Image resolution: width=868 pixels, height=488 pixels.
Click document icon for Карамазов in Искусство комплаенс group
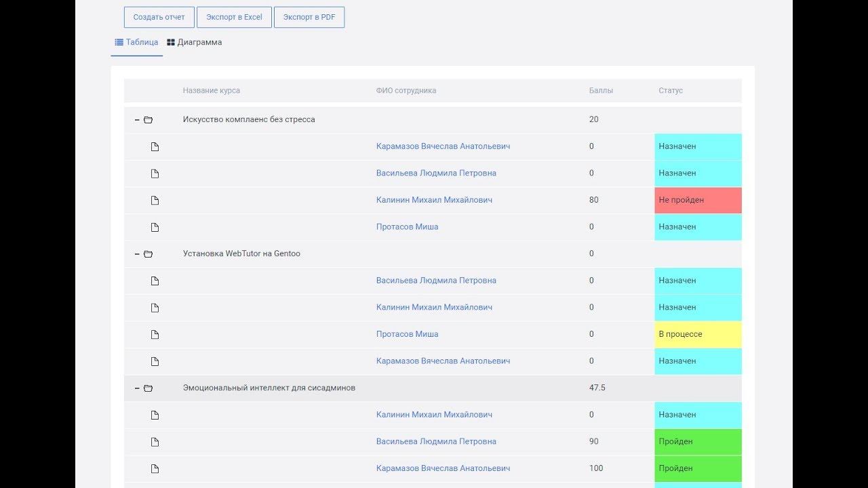[x=155, y=146]
